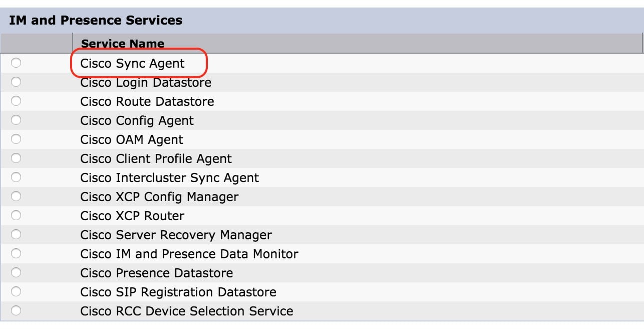Image resolution: width=644 pixels, height=331 pixels.
Task: Choose the Cisco Presence Datastore radio button
Action: click(x=17, y=273)
